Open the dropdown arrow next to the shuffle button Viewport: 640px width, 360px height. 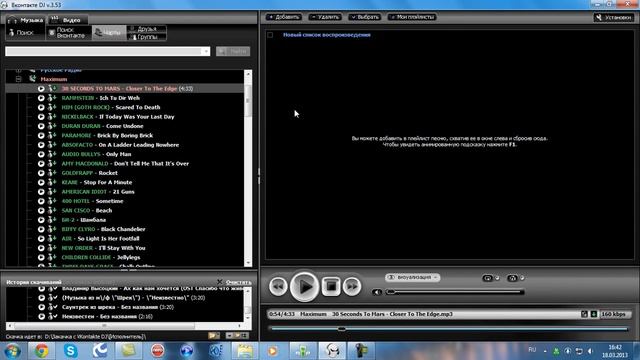(522, 278)
